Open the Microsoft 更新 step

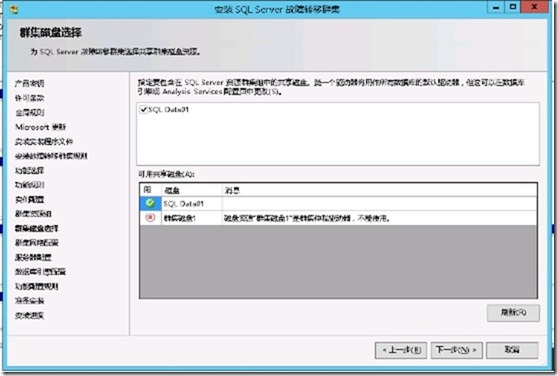point(41,127)
